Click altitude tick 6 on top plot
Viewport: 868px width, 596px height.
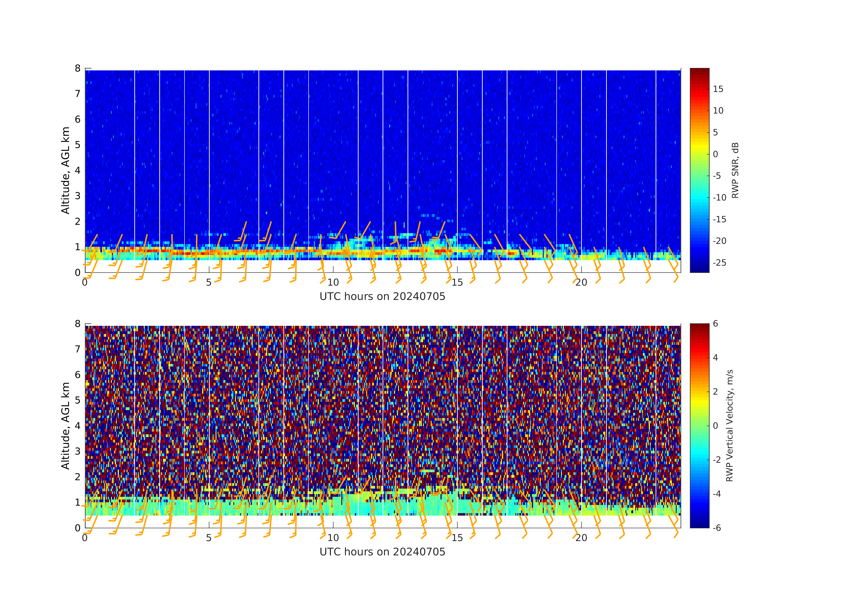click(78, 119)
